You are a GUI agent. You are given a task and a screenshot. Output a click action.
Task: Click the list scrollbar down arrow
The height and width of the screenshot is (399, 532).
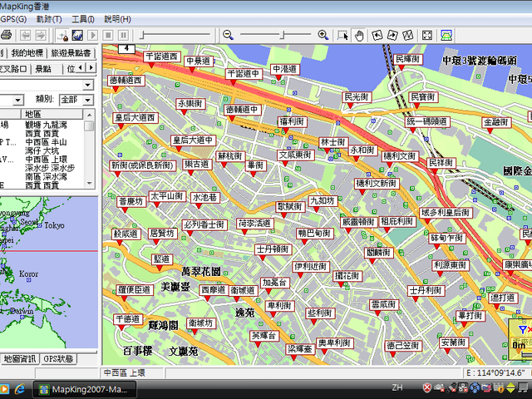(x=89, y=183)
